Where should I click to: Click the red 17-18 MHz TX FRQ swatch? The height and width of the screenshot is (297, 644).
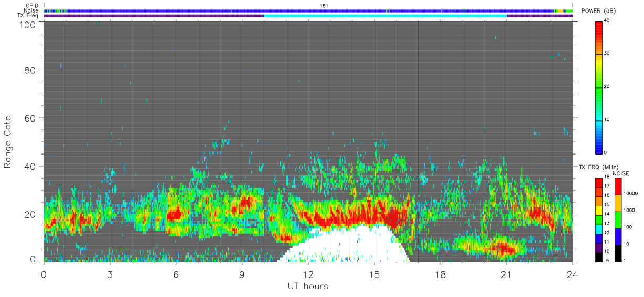(x=598, y=182)
